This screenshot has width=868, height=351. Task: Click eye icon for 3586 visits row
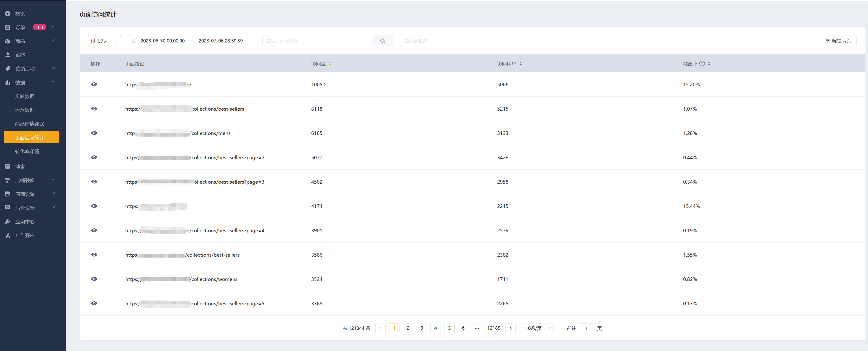(94, 255)
